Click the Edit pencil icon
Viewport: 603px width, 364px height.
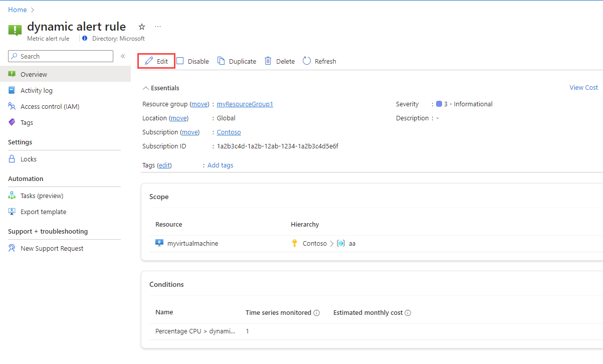pyautogui.click(x=149, y=61)
